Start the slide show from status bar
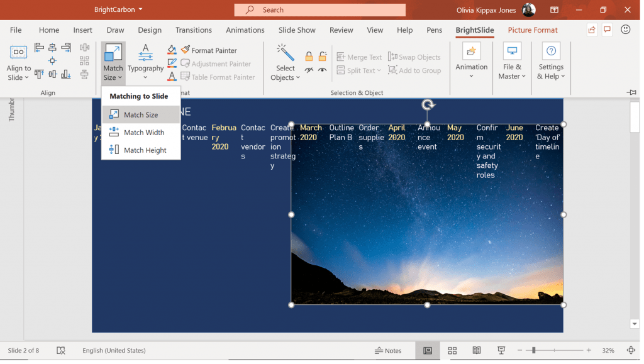Viewport: 644px width, 364px height. tap(501, 350)
